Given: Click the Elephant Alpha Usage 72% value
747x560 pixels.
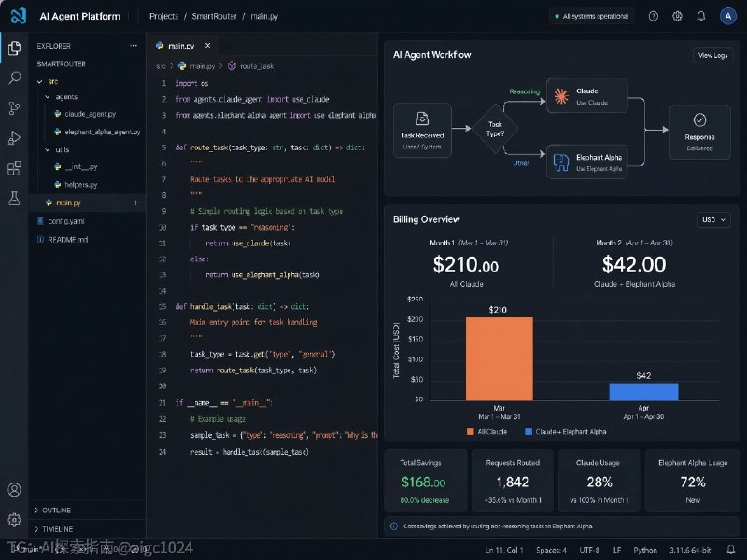Looking at the screenshot, I should (x=693, y=482).
